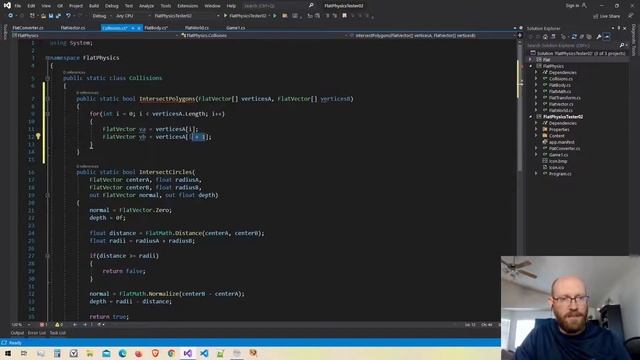Screen dimensions: 640x360
Task: Click the Live Share button
Action: [x=607, y=16]
